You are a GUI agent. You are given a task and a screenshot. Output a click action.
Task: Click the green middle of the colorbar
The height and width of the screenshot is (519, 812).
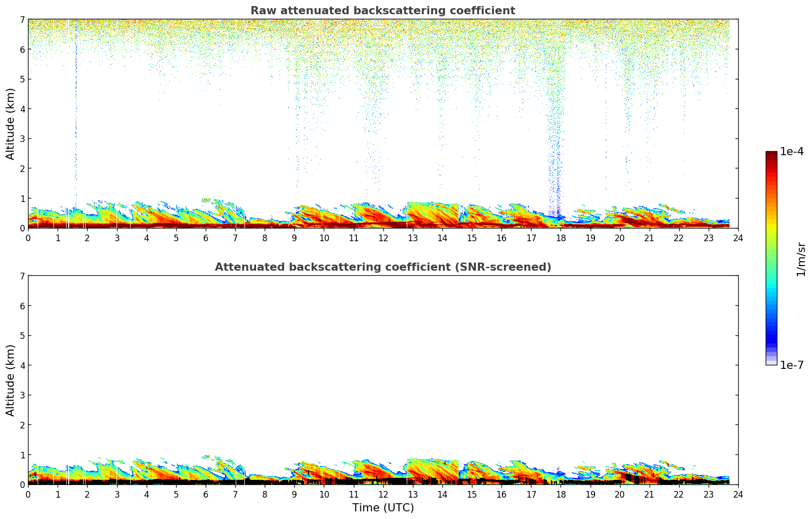(x=771, y=254)
